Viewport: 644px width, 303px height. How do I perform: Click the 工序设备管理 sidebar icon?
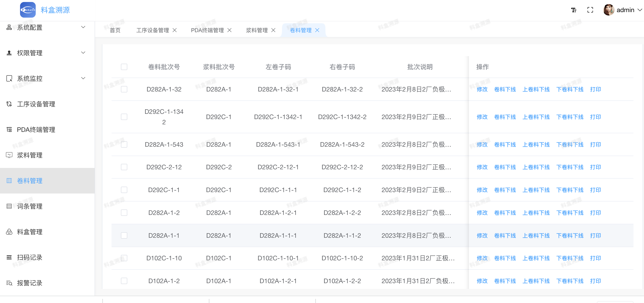9,104
